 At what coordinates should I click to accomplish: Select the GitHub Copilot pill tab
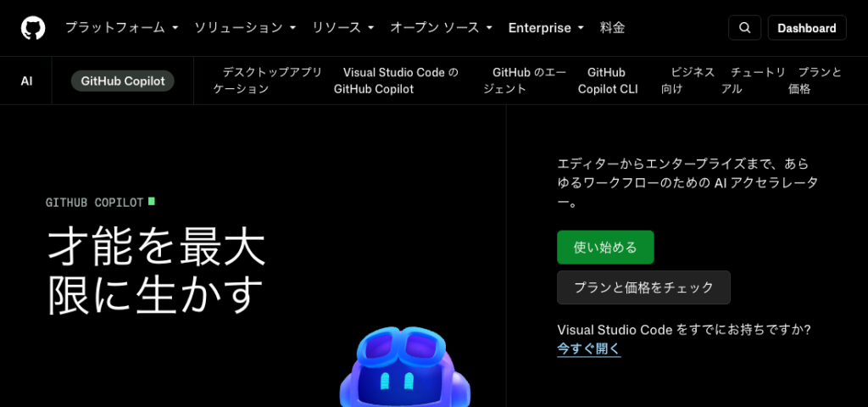[x=123, y=81]
